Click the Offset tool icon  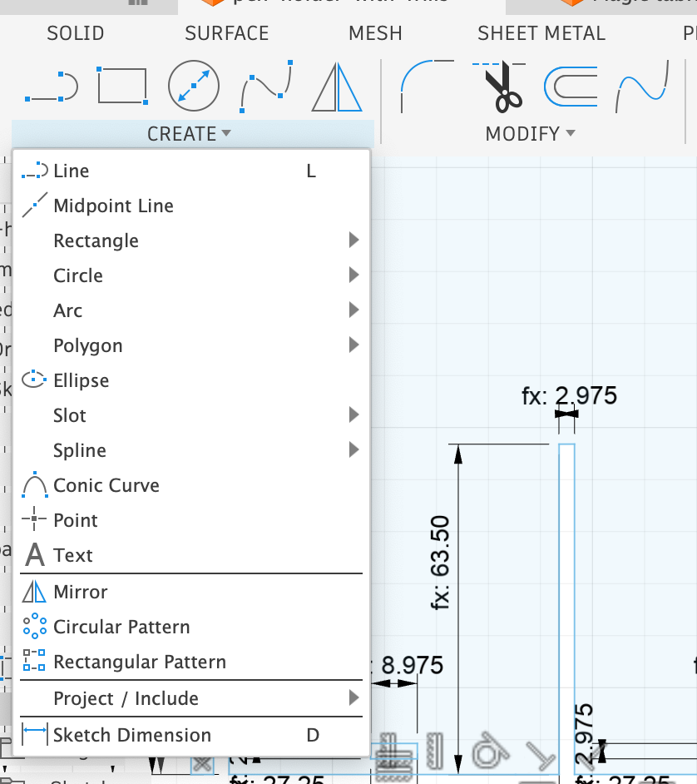572,86
